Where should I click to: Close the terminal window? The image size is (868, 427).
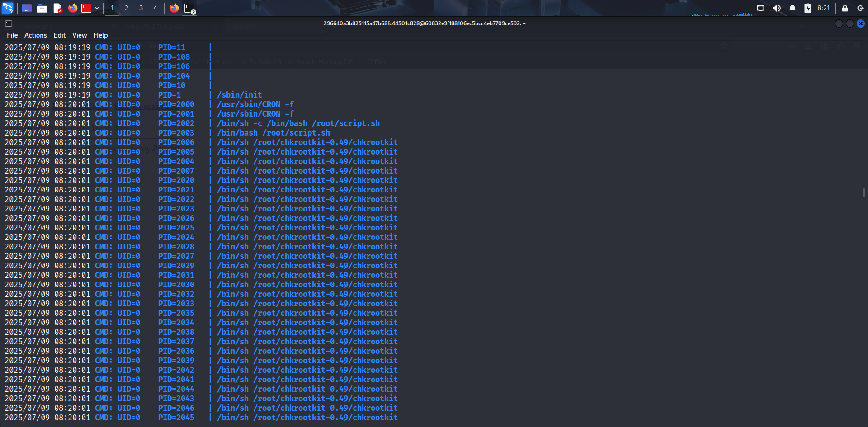[861, 23]
